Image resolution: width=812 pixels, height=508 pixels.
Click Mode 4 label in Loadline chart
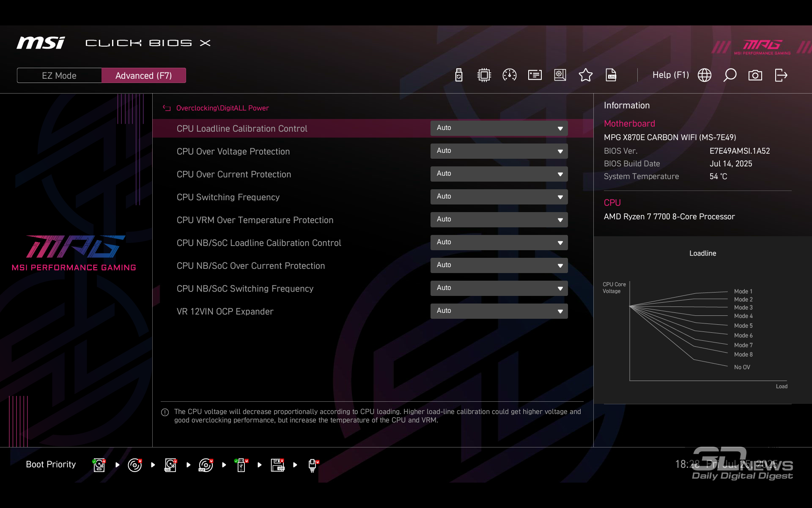click(743, 316)
